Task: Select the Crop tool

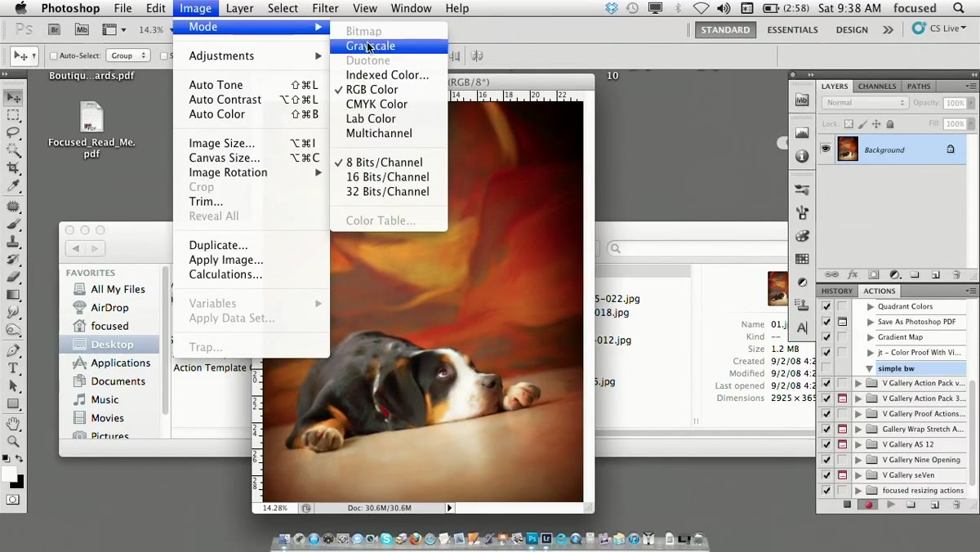Action: point(14,168)
